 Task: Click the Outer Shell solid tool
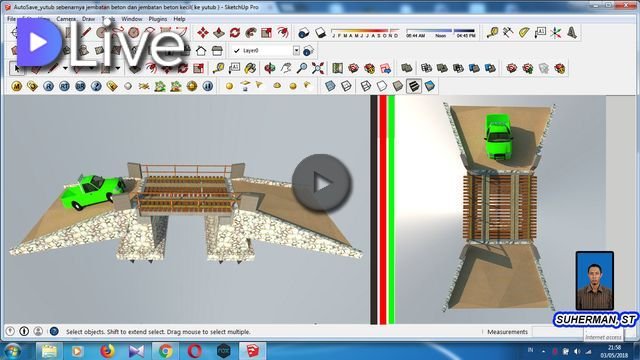click(406, 68)
